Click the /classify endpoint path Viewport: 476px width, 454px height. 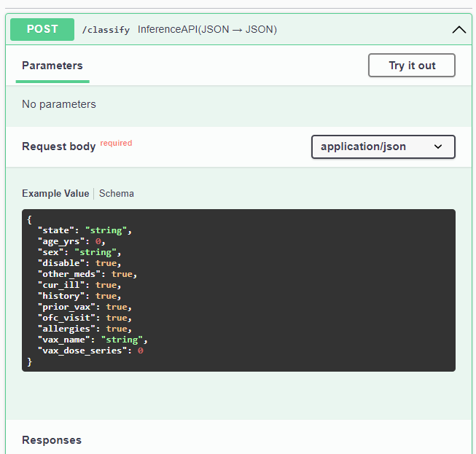point(106,30)
